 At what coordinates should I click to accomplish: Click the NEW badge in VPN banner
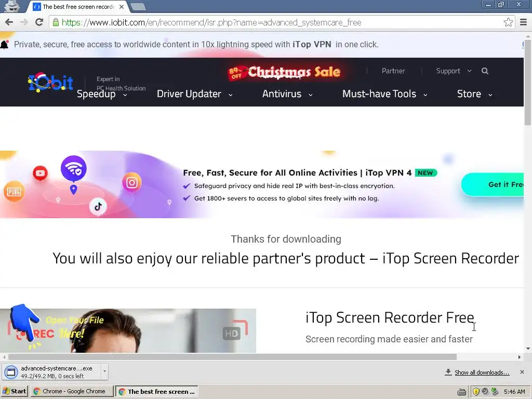pyautogui.click(x=426, y=172)
